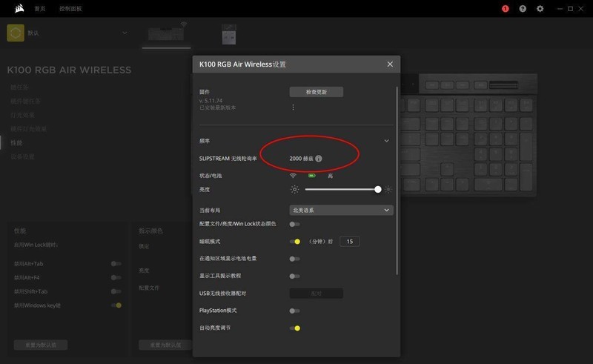Screen dimensions: 593x364
Task: Click the firmware version v. 5.11.74 text
Action: click(x=211, y=101)
